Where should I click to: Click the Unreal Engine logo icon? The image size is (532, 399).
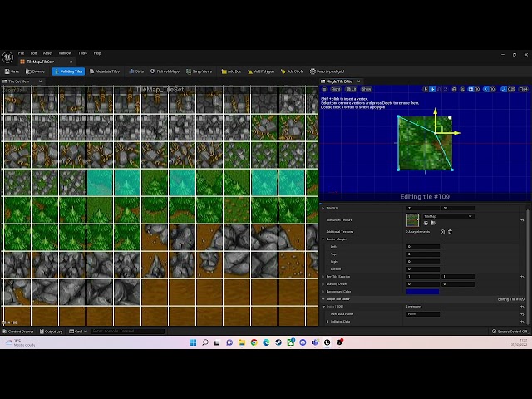tap(7, 57)
